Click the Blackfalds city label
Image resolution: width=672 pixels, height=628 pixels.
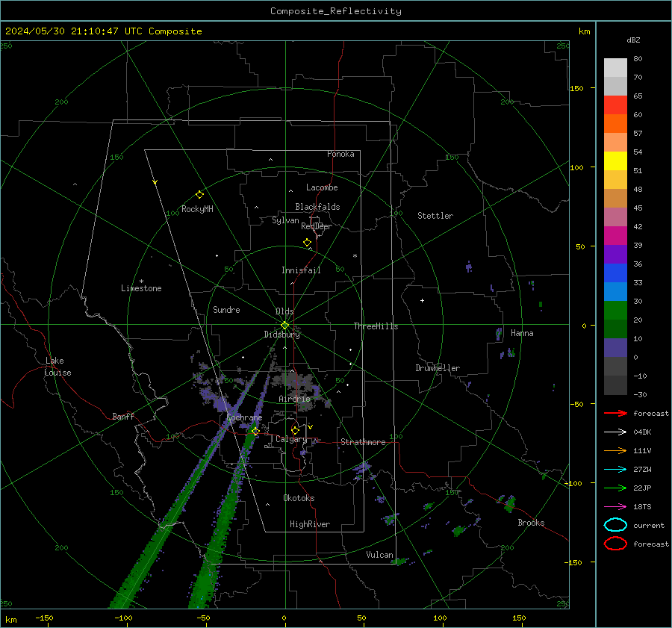(x=317, y=207)
